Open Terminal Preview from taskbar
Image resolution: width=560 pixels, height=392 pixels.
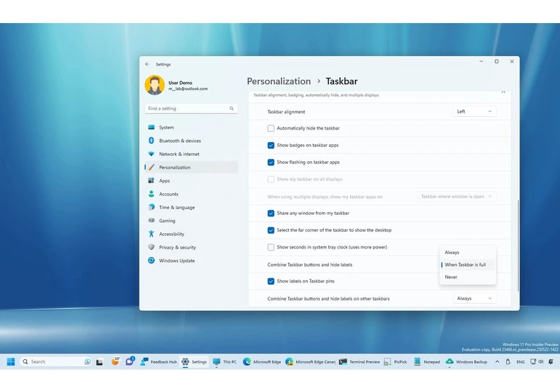pyautogui.click(x=359, y=362)
